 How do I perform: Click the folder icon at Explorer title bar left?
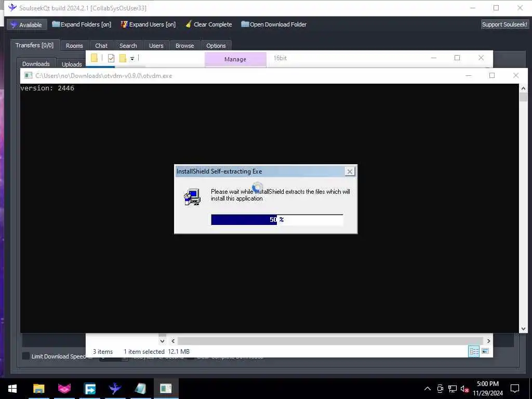(94, 58)
